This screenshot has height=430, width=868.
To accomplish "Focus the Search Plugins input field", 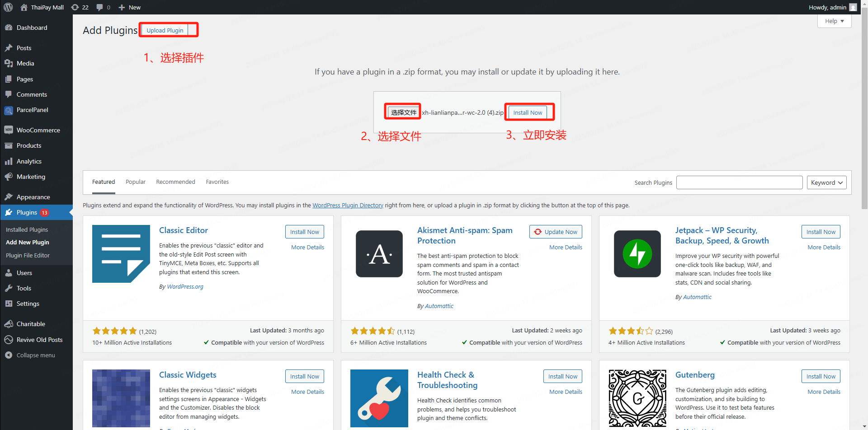I will 739,182.
